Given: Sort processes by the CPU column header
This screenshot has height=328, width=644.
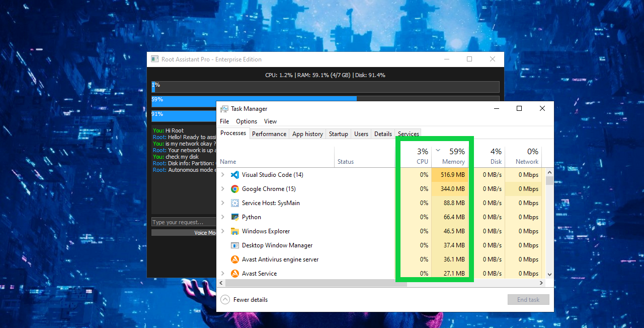Looking at the screenshot, I should coord(414,157).
